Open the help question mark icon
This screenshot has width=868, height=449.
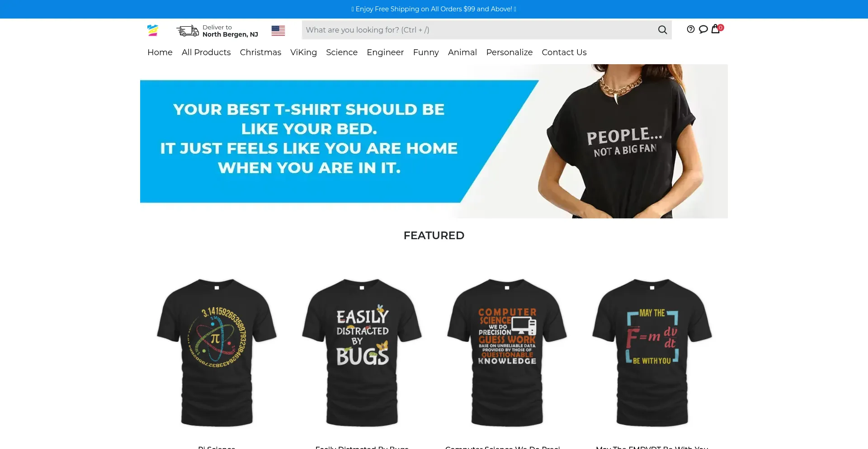click(690, 29)
